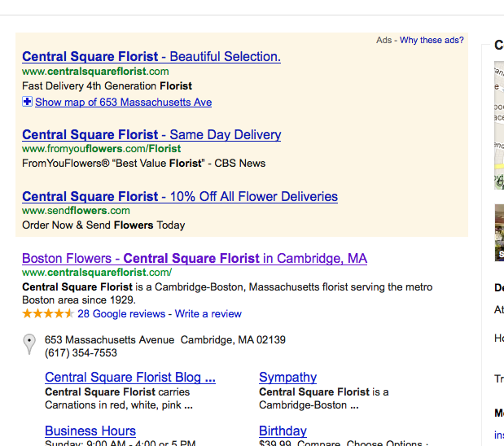The image size is (504, 446).
Task: Click the map thumbnail in right panel
Action: tap(499, 125)
